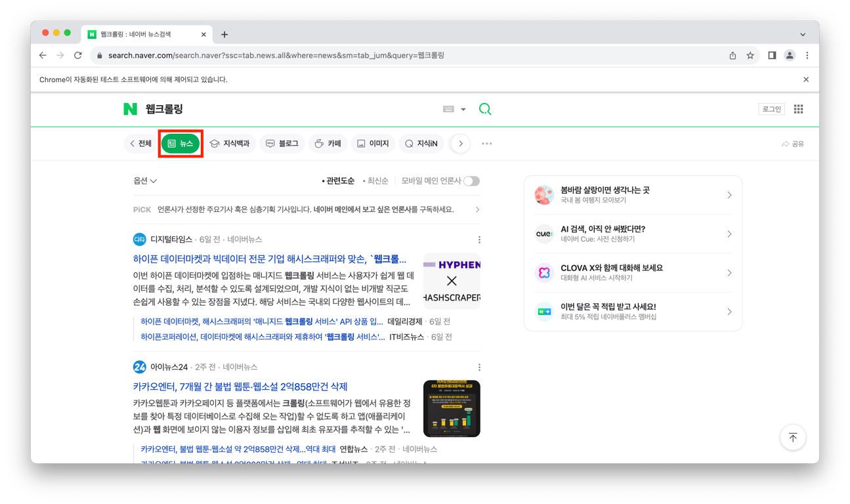850x504 pixels.
Task: Switch to the 블로그 tab
Action: 282,144
